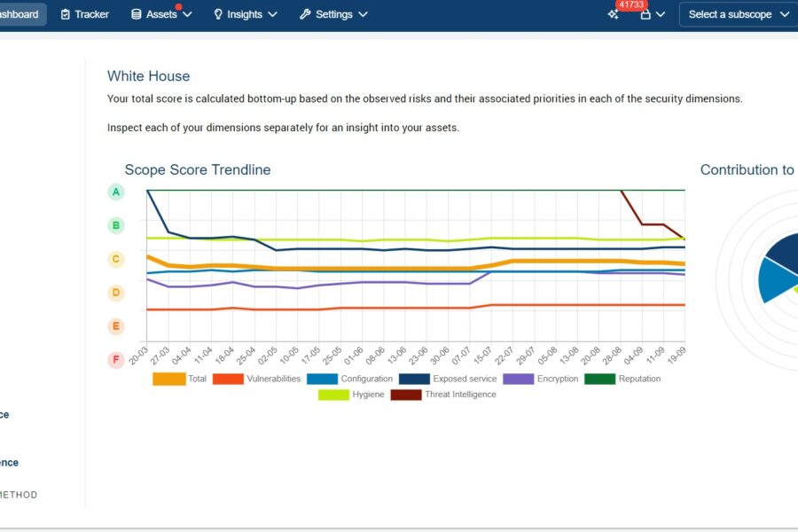The width and height of the screenshot is (798, 532).
Task: Expand the Insights menu chevron
Action: [272, 14]
